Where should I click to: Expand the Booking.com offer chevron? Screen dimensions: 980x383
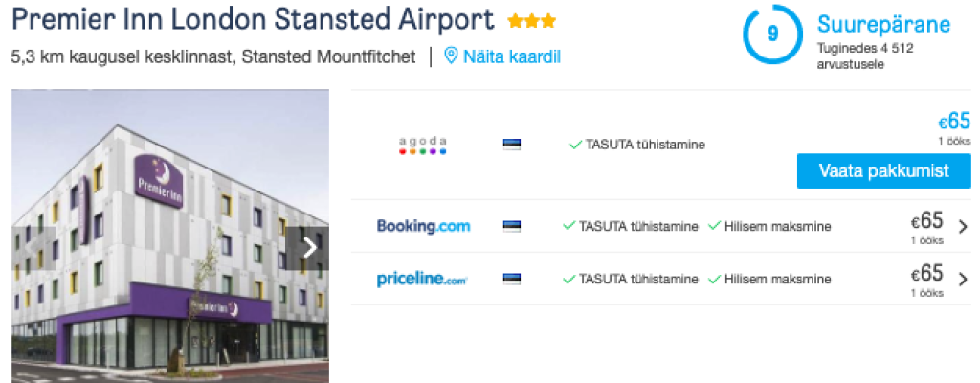pyautogui.click(x=962, y=227)
